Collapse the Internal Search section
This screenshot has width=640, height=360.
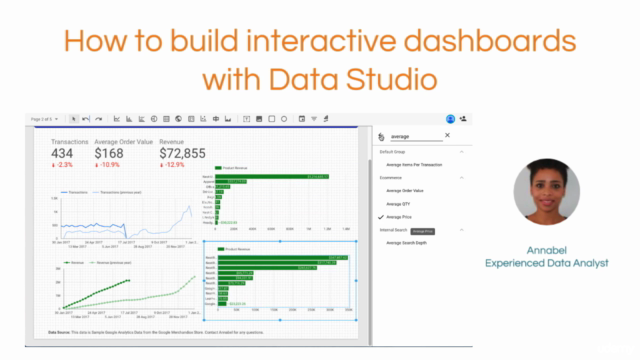pyautogui.click(x=462, y=230)
